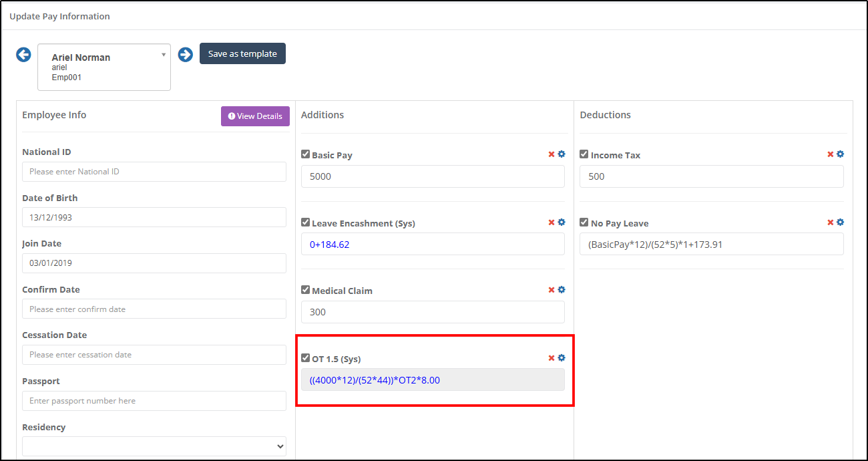Open the Ariel Norman employee dropdown
The image size is (868, 461).
[104, 67]
